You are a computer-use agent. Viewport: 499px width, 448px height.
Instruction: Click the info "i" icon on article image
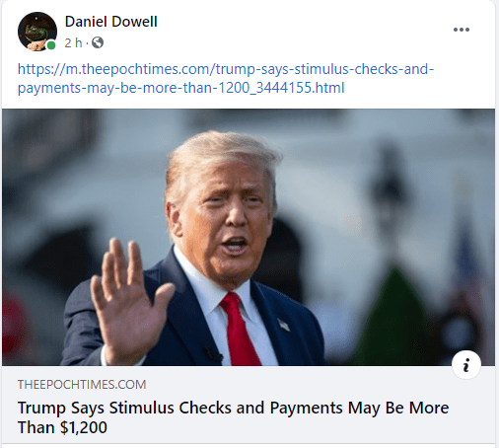click(x=466, y=365)
